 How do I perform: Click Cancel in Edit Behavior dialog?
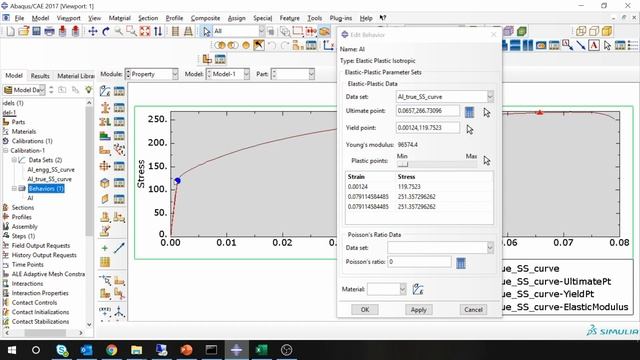coord(473,309)
